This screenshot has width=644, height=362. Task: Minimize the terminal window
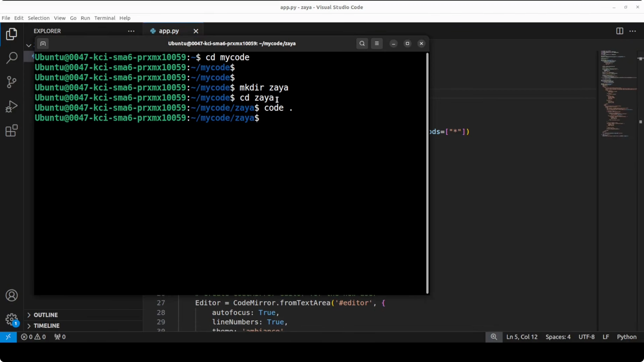[x=394, y=44]
